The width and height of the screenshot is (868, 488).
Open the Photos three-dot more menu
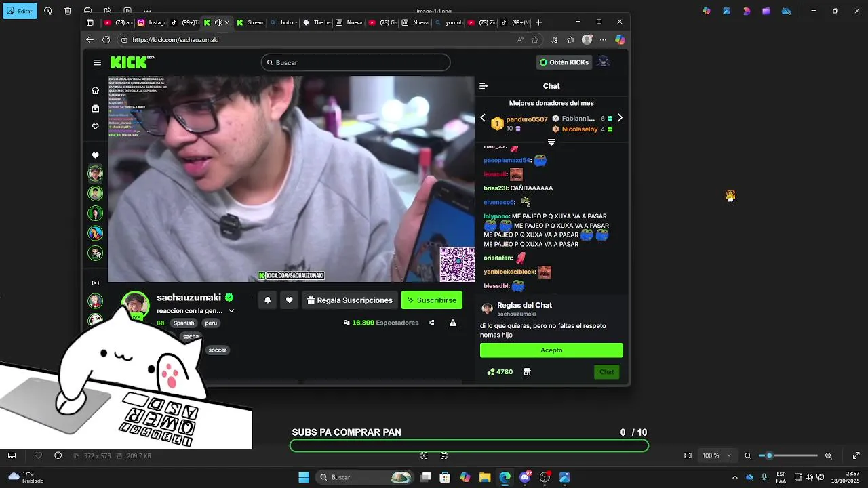pos(148,11)
